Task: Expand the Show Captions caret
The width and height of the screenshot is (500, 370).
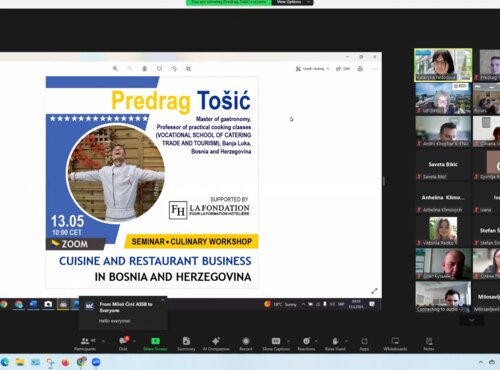Action: click(x=288, y=341)
